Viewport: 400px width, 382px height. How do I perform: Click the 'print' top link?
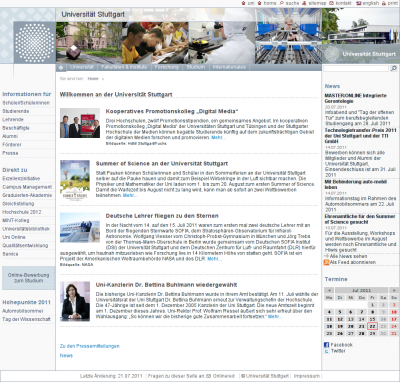click(x=393, y=3)
